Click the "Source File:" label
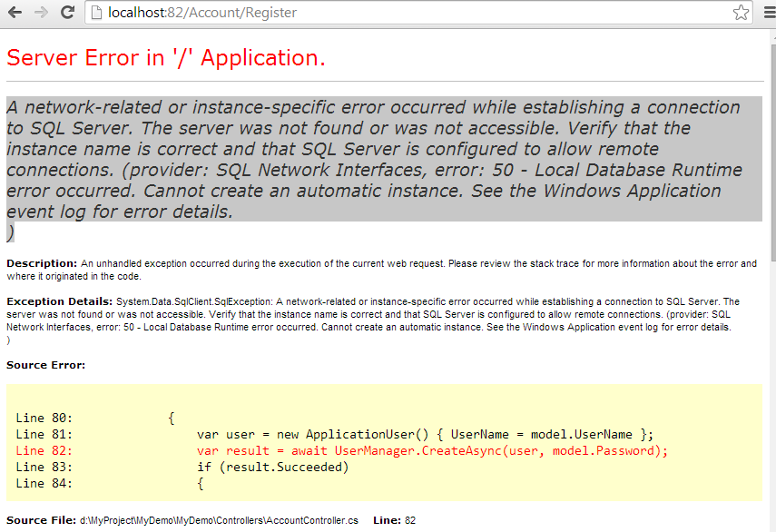 (42, 520)
